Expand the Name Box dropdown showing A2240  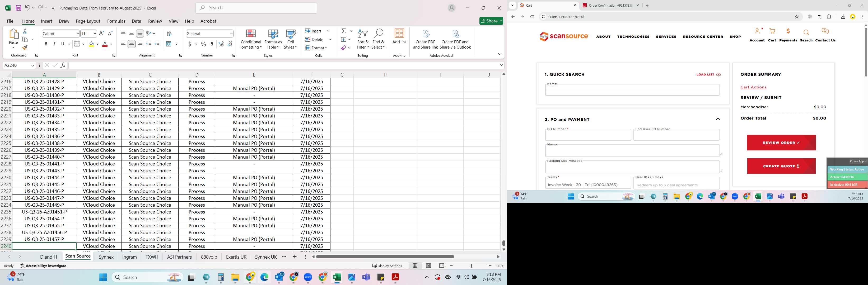point(33,65)
